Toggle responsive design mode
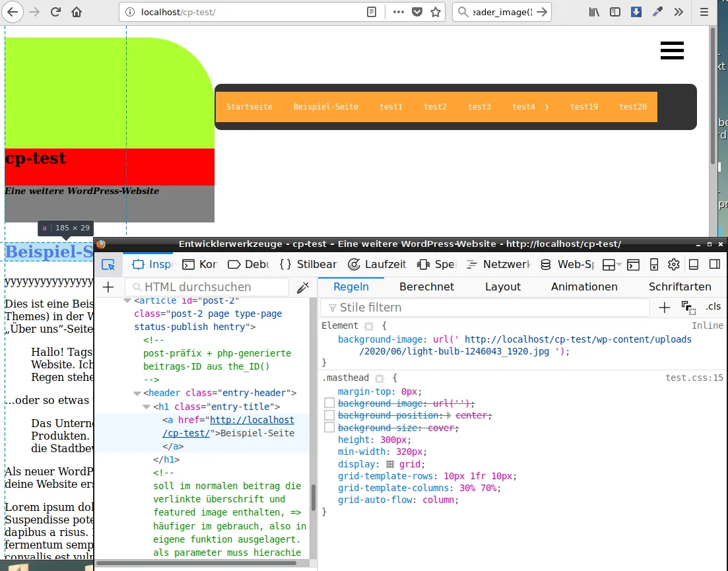Screen dimensions: 728x571 pos(653,265)
